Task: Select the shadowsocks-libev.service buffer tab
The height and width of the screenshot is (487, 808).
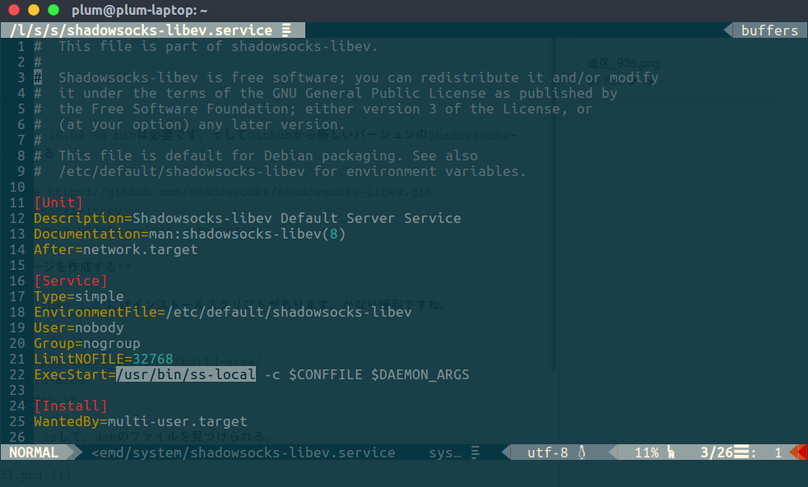Action: tap(140, 30)
